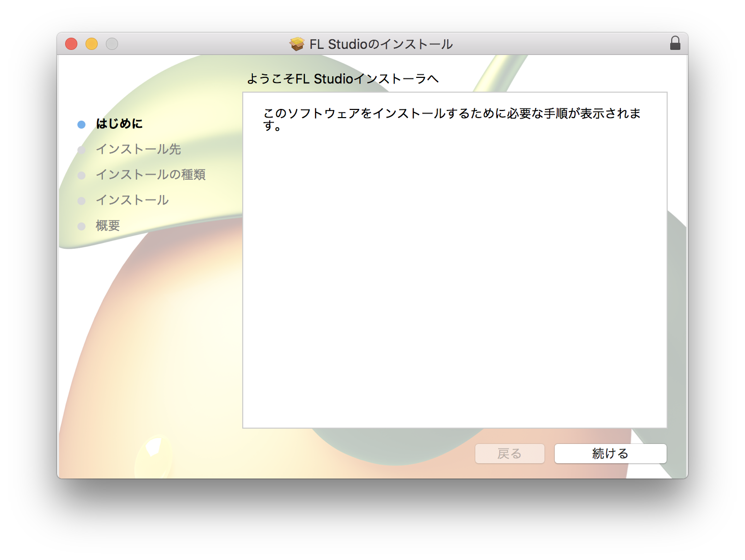
Task: Click the lock icon in title bar
Action: click(675, 43)
